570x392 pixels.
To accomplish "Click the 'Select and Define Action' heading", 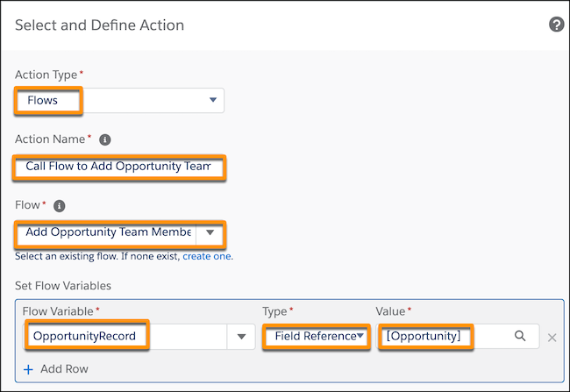I will tap(99, 25).
